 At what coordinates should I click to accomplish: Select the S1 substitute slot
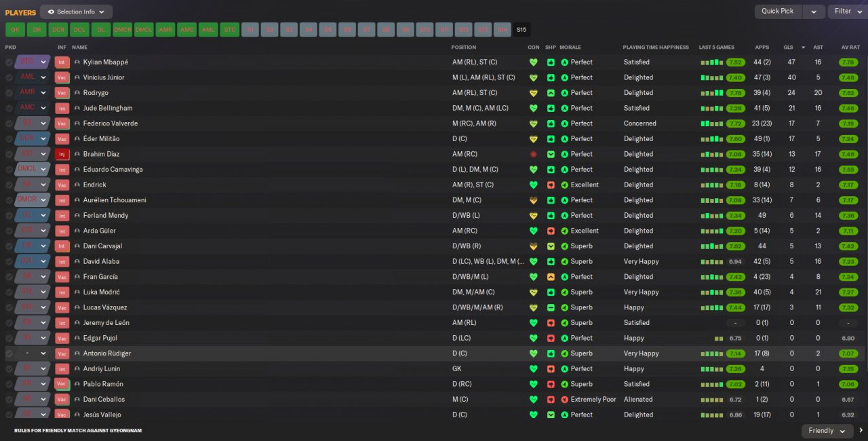pyautogui.click(x=250, y=30)
